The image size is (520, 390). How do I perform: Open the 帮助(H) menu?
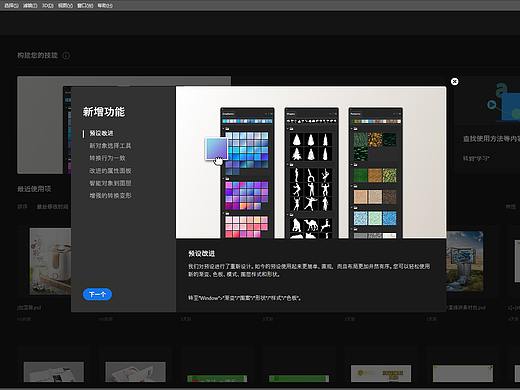105,5
